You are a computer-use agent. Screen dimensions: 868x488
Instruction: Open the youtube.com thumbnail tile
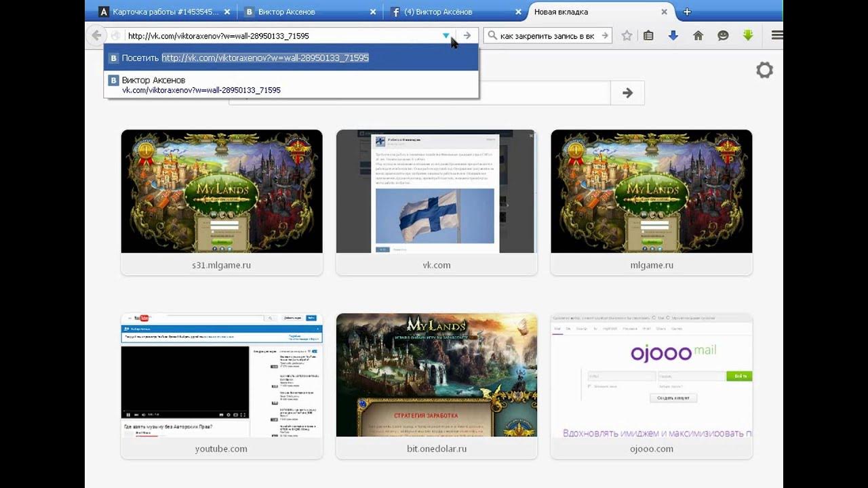pyautogui.click(x=222, y=386)
